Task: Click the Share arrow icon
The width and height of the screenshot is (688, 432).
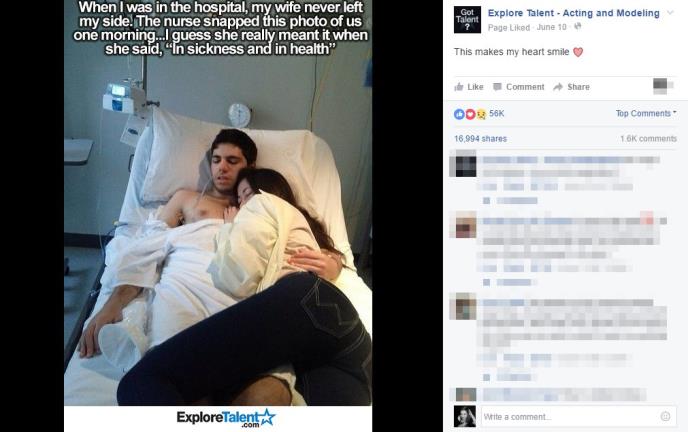Action: point(558,87)
